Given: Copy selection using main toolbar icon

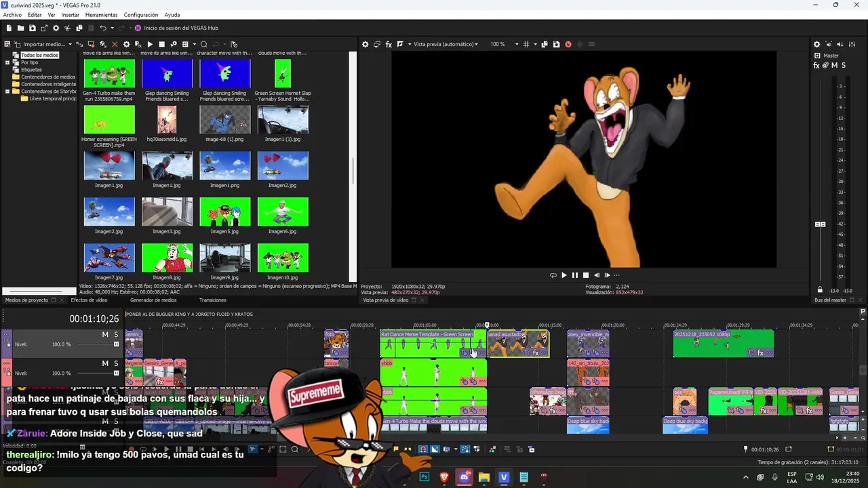Looking at the screenshot, I should pos(79,28).
